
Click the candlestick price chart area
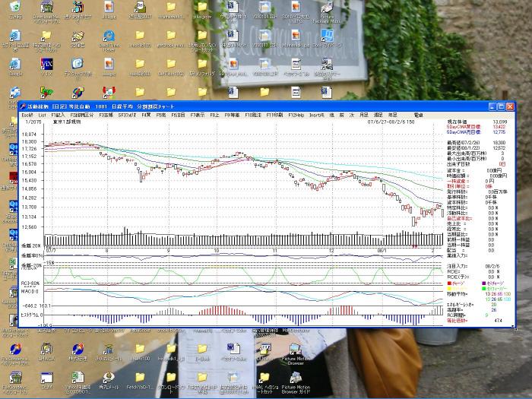[243, 182]
